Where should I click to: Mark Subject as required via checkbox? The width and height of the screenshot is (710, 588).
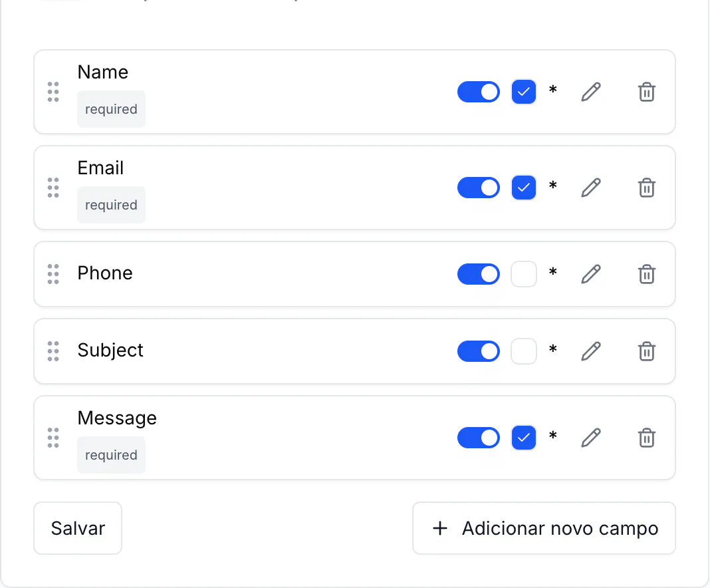pyautogui.click(x=524, y=351)
